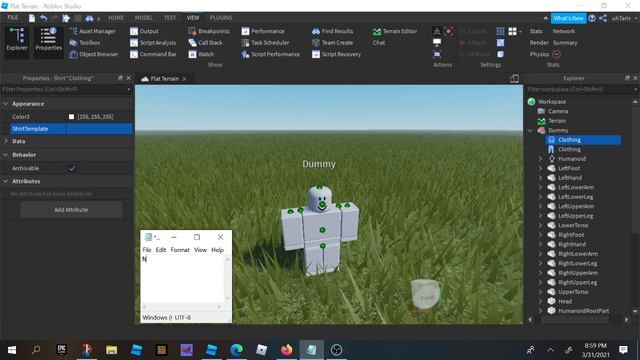Viewport: 640px width, 360px height.
Task: Click the new file icon in quick access bar
Action: click(32, 18)
